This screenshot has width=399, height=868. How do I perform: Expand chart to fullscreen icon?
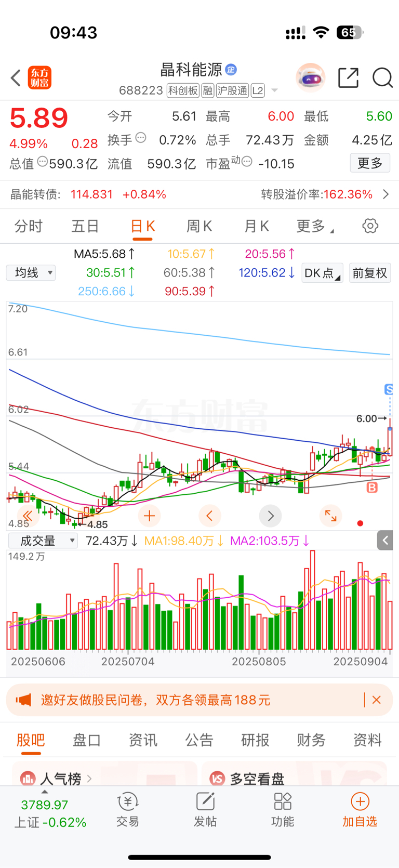coord(330,516)
